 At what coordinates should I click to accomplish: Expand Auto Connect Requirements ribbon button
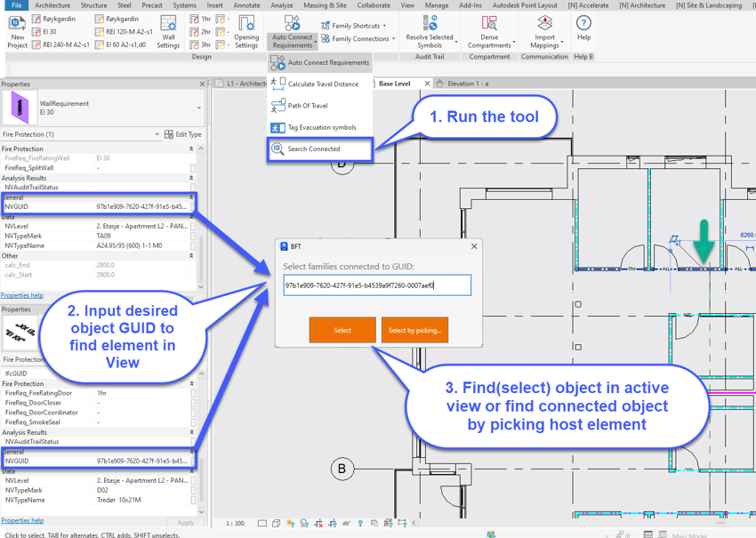click(293, 42)
